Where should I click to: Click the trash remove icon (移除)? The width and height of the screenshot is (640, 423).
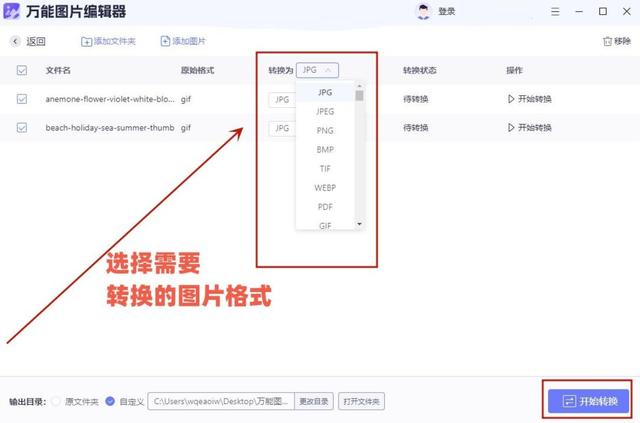(x=607, y=41)
